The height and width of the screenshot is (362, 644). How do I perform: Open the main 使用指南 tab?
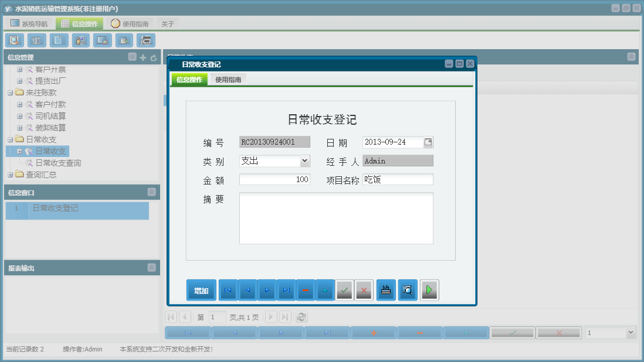pyautogui.click(x=130, y=24)
